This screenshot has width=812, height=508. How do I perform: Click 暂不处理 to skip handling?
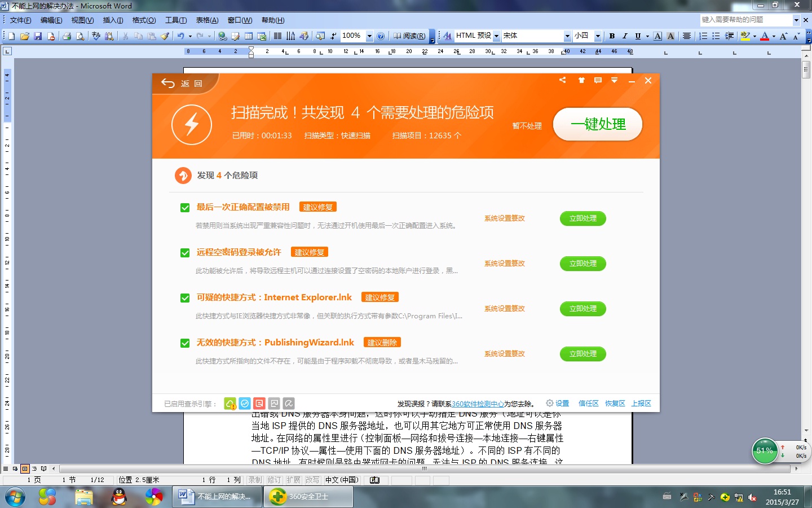(x=527, y=126)
